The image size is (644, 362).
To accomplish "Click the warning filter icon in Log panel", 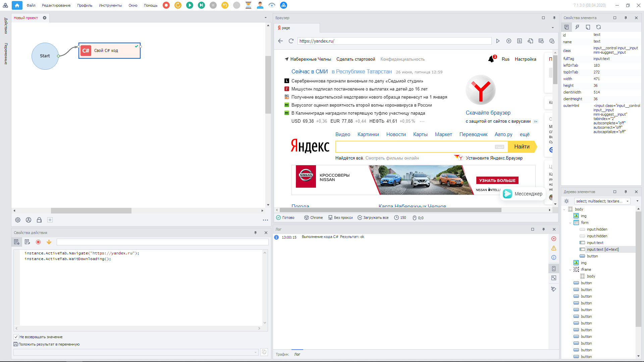I will pos(554,248).
